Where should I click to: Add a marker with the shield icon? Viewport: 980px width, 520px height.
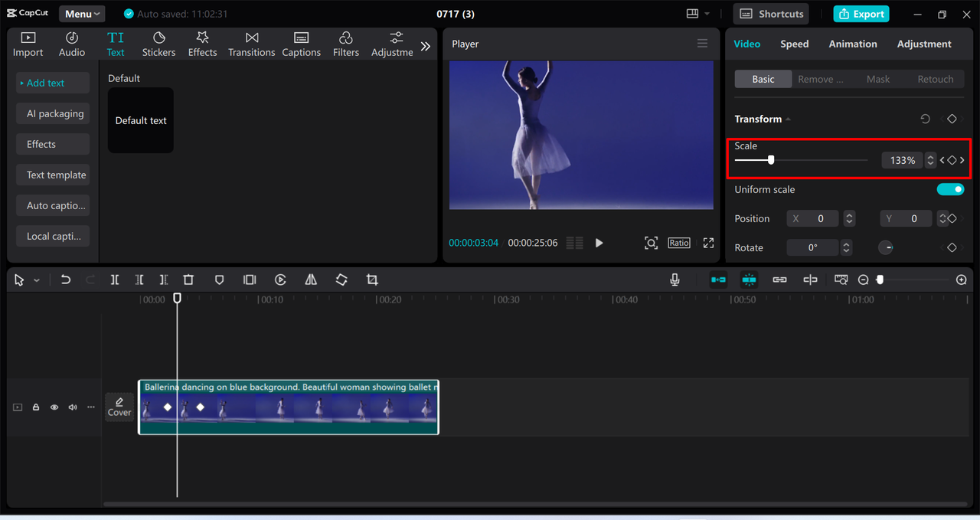pyautogui.click(x=219, y=280)
